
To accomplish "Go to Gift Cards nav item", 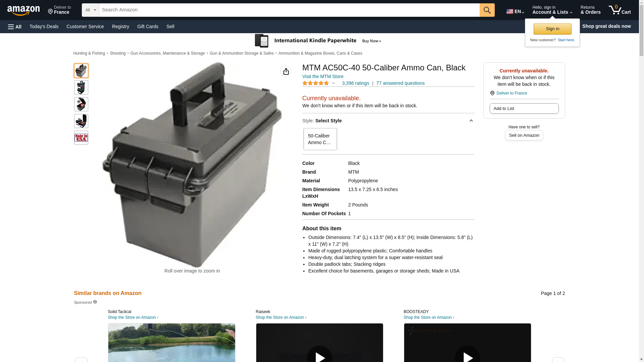I will (x=148, y=26).
